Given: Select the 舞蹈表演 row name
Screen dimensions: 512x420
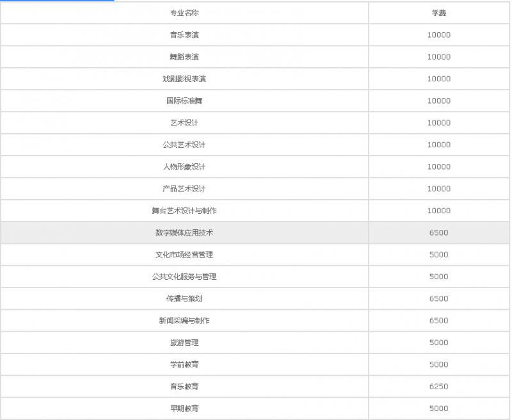Looking at the screenshot, I should pyautogui.click(x=184, y=57).
